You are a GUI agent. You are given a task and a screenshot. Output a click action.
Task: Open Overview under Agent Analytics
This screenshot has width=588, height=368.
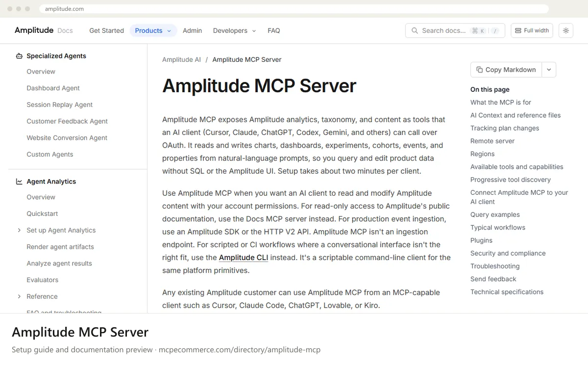[x=41, y=197]
